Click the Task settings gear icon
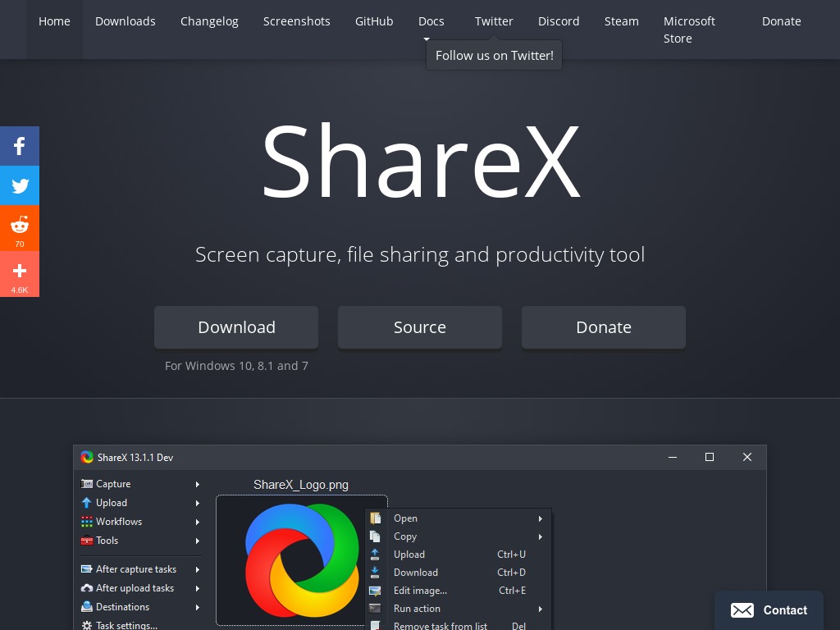Viewport: 840px width, 630px height. [x=86, y=625]
